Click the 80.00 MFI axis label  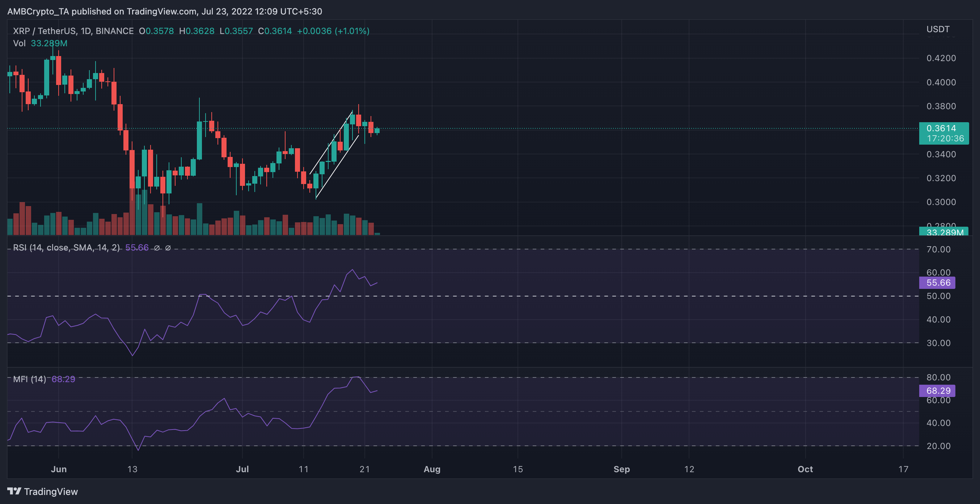pyautogui.click(x=938, y=377)
